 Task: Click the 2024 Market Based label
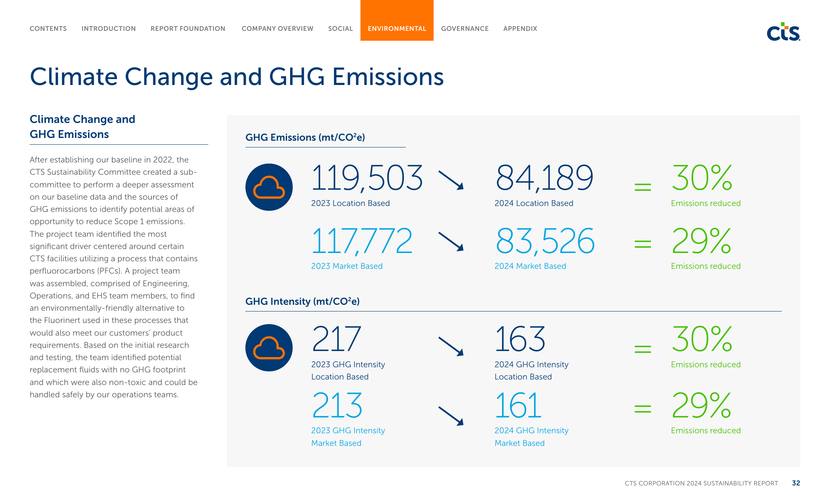(530, 266)
